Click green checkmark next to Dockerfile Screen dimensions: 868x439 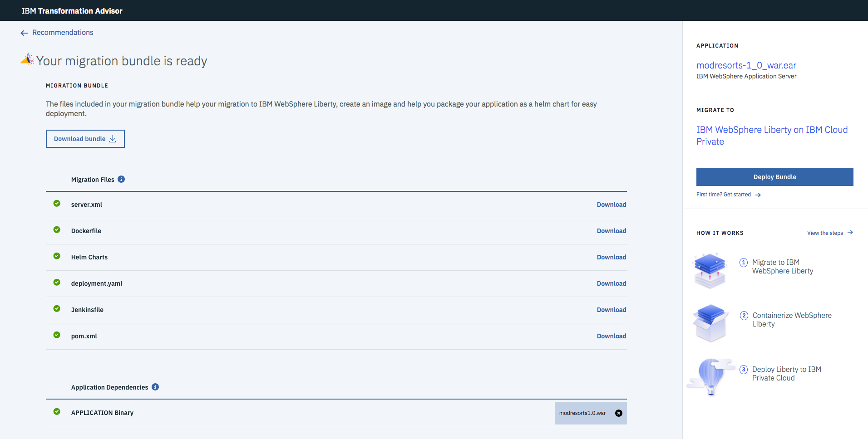(57, 229)
